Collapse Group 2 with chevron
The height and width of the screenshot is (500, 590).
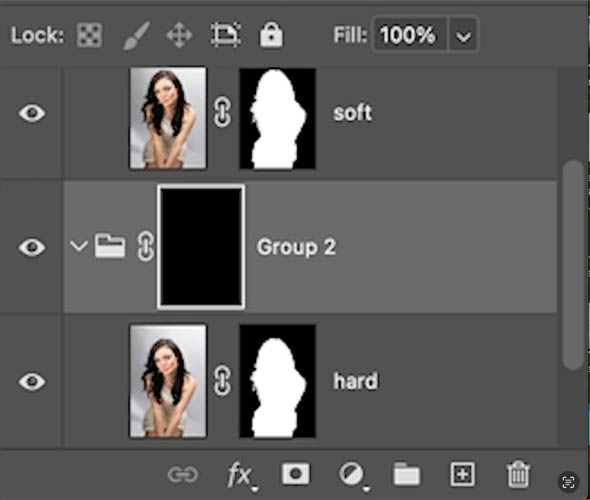tap(79, 247)
